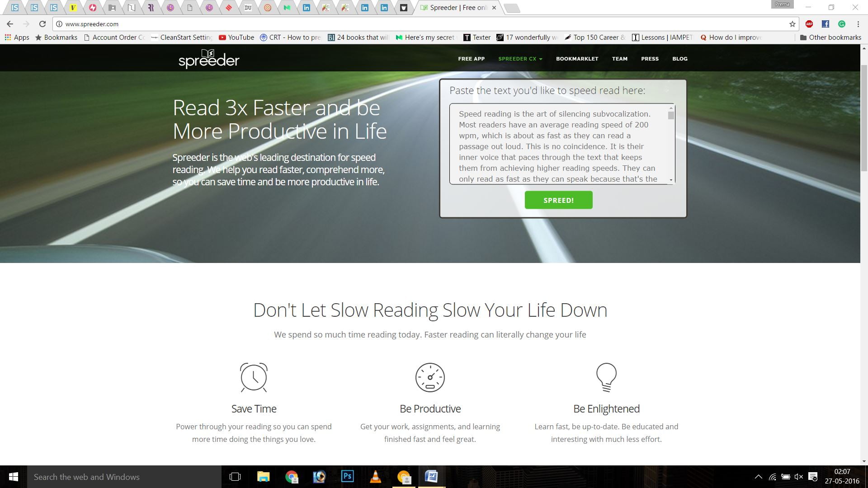This screenshot has width=868, height=488.
Task: Show hidden system tray icons
Action: click(759, 477)
